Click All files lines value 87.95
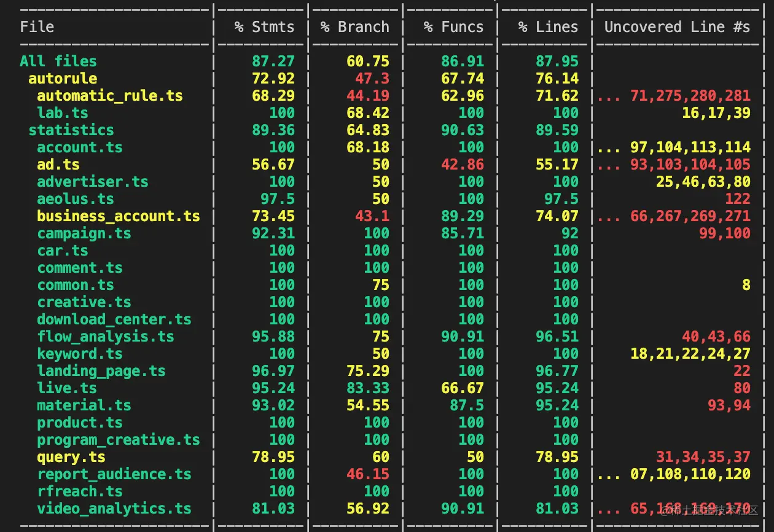 (557, 61)
